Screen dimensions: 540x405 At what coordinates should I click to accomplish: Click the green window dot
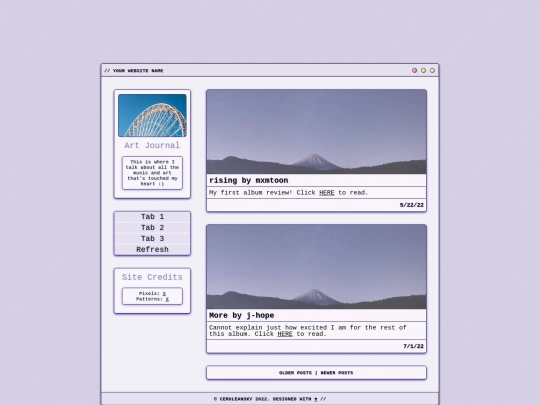pyautogui.click(x=432, y=70)
